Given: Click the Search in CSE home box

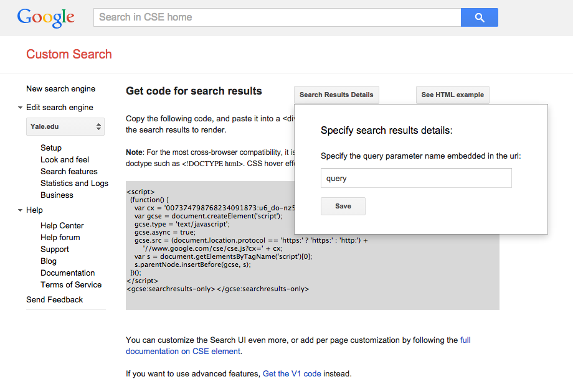Looking at the screenshot, I should (x=277, y=17).
